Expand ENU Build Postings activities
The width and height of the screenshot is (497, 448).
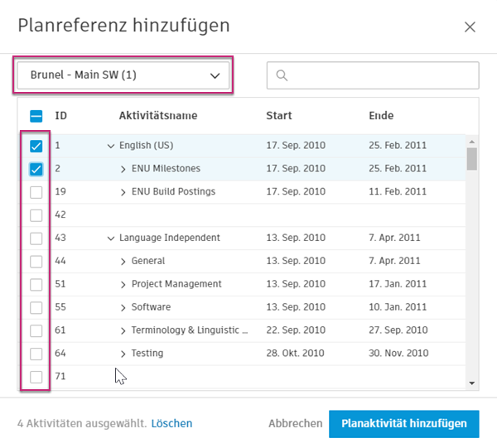click(123, 192)
